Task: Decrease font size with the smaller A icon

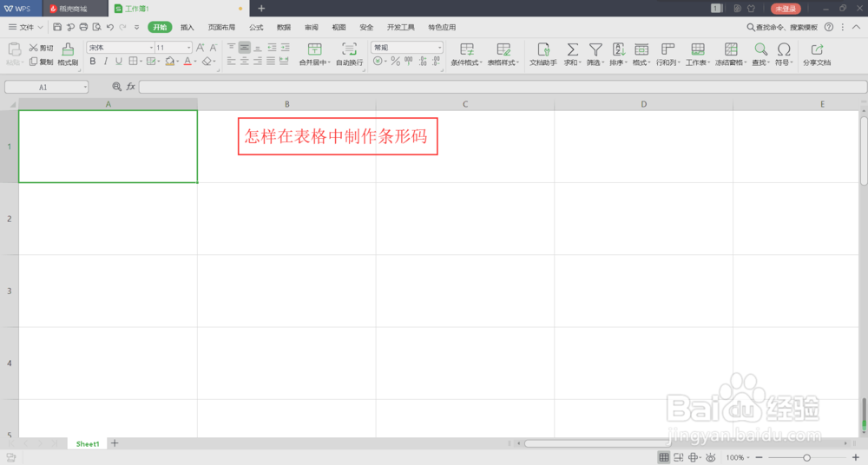Action: pyautogui.click(x=214, y=48)
